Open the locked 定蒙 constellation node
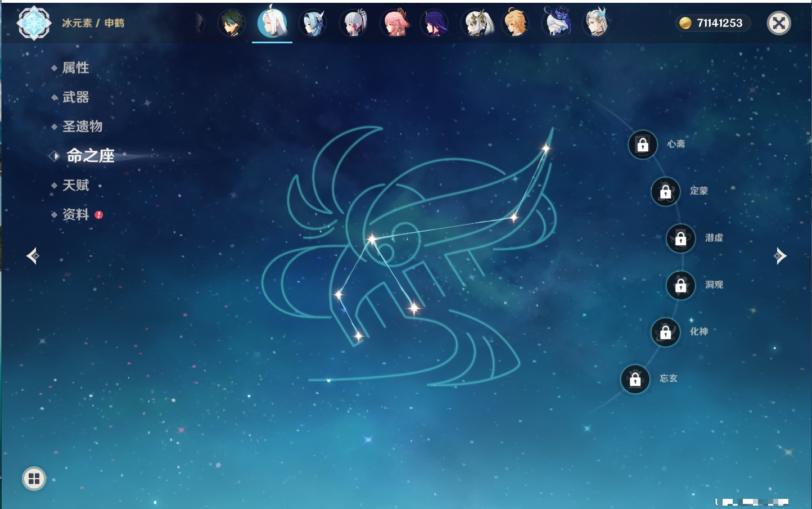The image size is (812, 509). [666, 192]
